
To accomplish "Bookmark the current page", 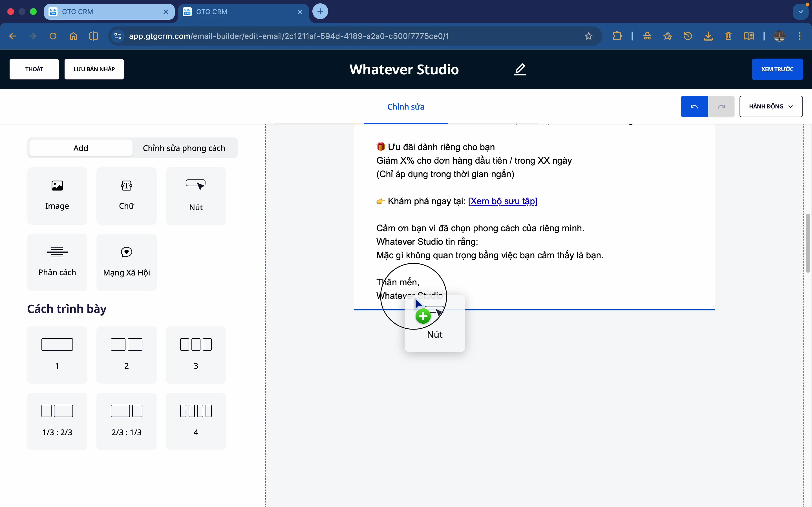I will point(588,36).
